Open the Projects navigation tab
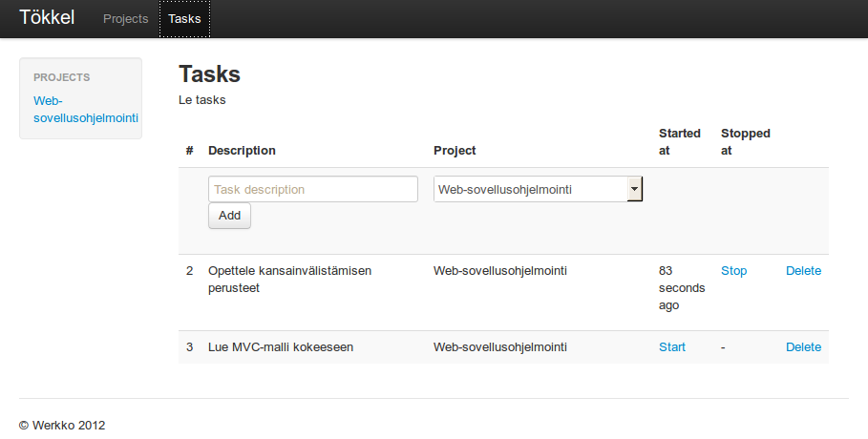Viewport: 868px width, 439px height. coord(126,19)
